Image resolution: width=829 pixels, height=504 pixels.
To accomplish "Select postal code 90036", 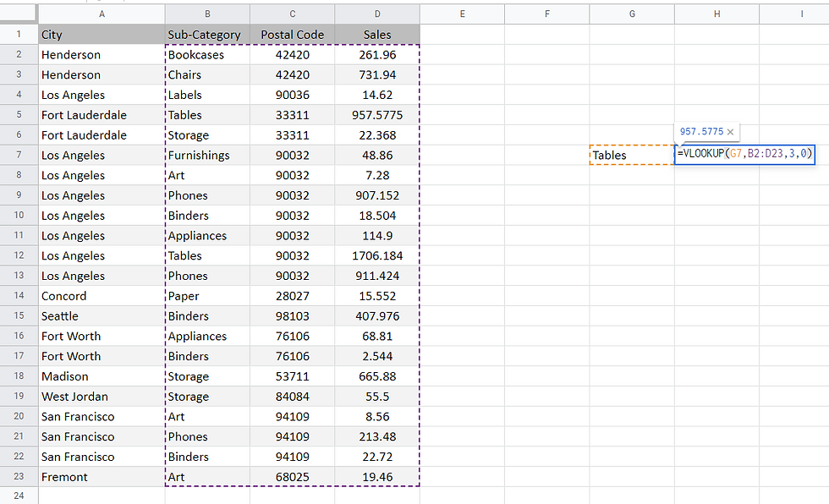I will (x=293, y=95).
